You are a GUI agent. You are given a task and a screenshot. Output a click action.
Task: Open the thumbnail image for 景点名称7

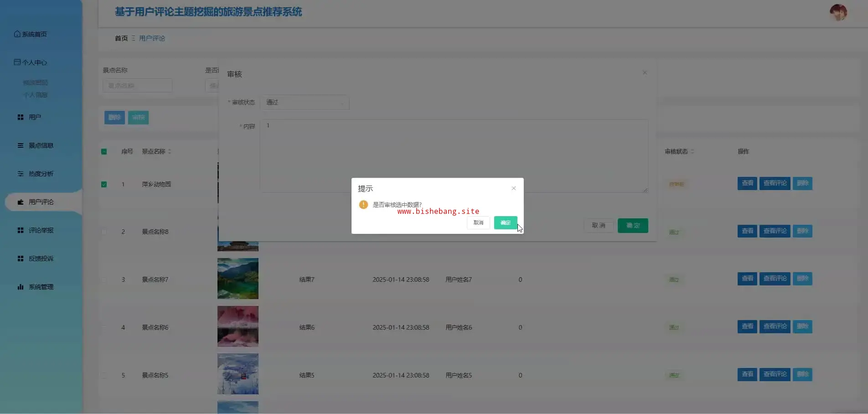click(238, 279)
